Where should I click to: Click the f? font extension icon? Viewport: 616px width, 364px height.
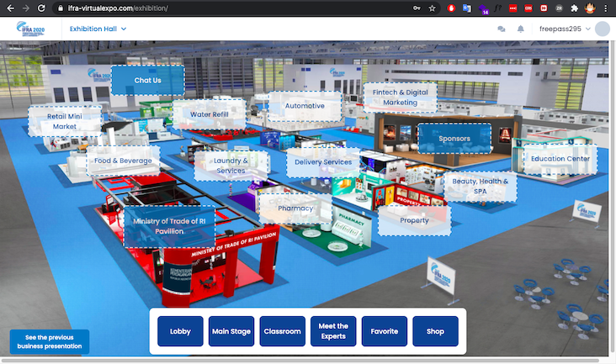[x=497, y=8]
